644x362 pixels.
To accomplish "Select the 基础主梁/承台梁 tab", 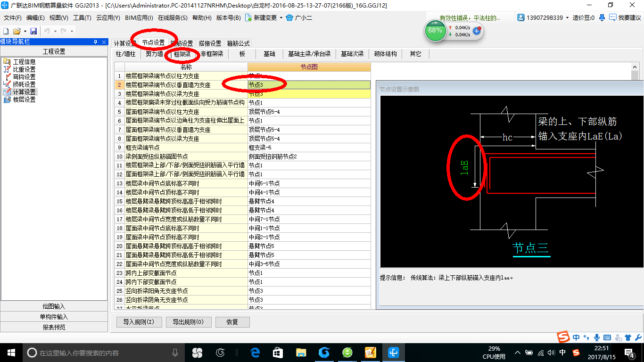I will 309,54.
